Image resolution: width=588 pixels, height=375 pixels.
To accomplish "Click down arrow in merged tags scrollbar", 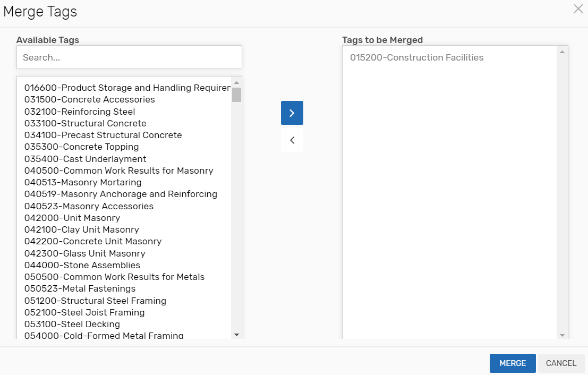I will [562, 335].
